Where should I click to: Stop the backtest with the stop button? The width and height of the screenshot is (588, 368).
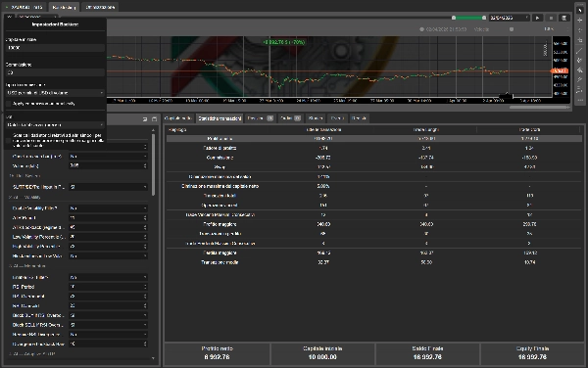click(551, 18)
